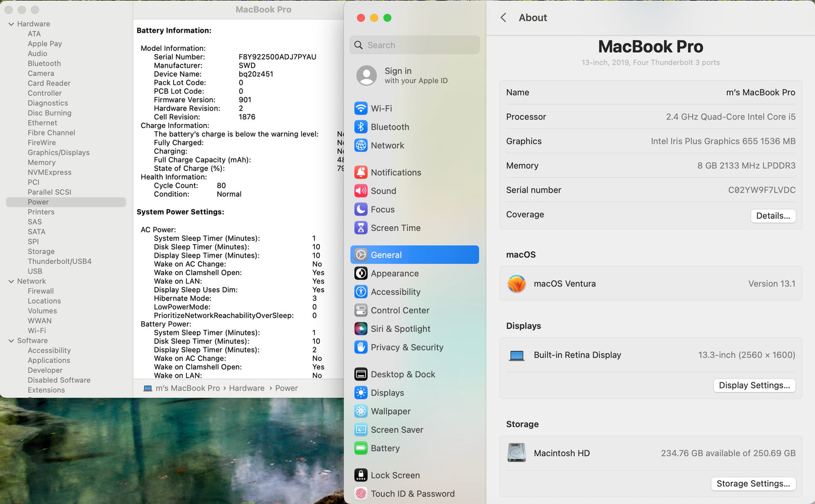Select Graphics/Displays in the Hardware list
Viewport: 815px width, 504px height.
(x=59, y=152)
